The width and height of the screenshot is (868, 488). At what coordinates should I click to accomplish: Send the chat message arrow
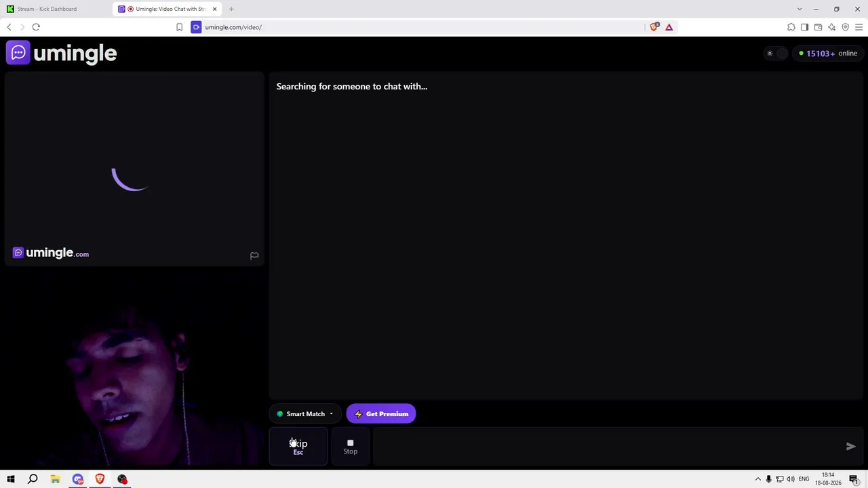851,447
